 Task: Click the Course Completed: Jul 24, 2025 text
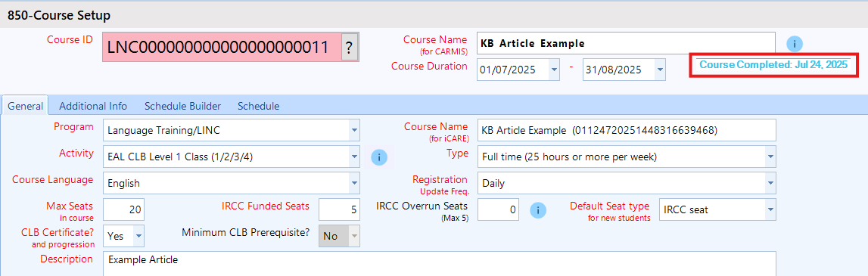point(773,65)
